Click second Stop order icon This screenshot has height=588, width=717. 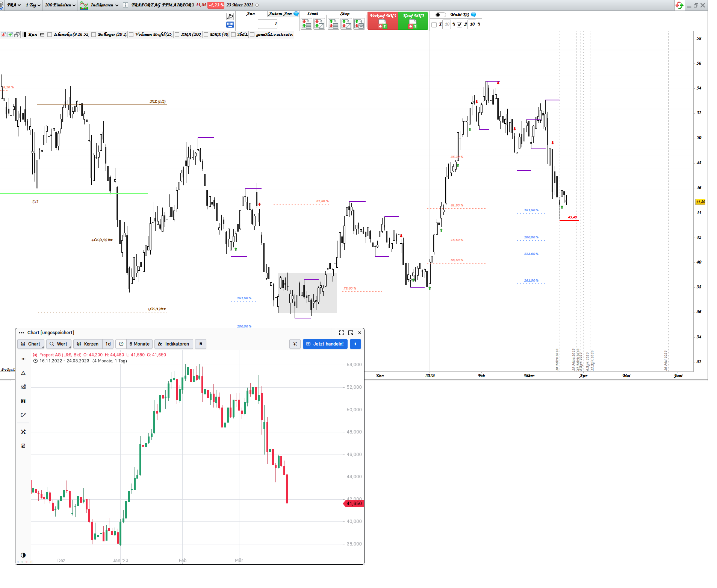346,24
